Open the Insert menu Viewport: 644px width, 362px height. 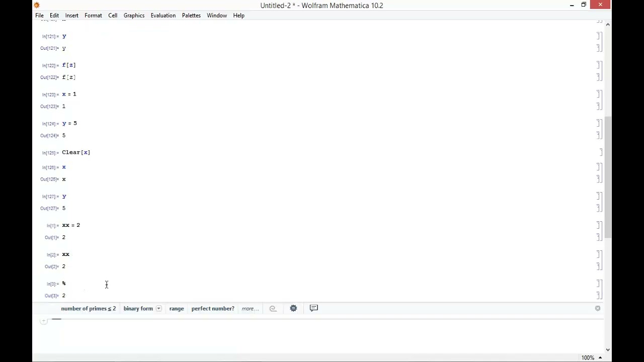point(71,16)
